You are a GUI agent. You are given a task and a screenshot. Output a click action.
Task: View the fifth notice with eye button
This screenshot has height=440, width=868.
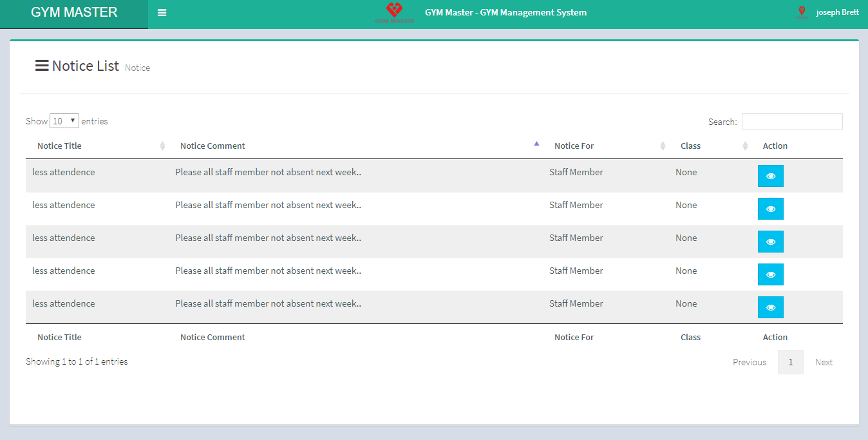(770, 307)
